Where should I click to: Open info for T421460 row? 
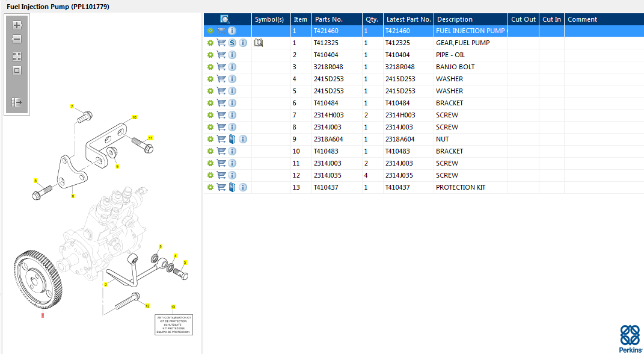[232, 31]
